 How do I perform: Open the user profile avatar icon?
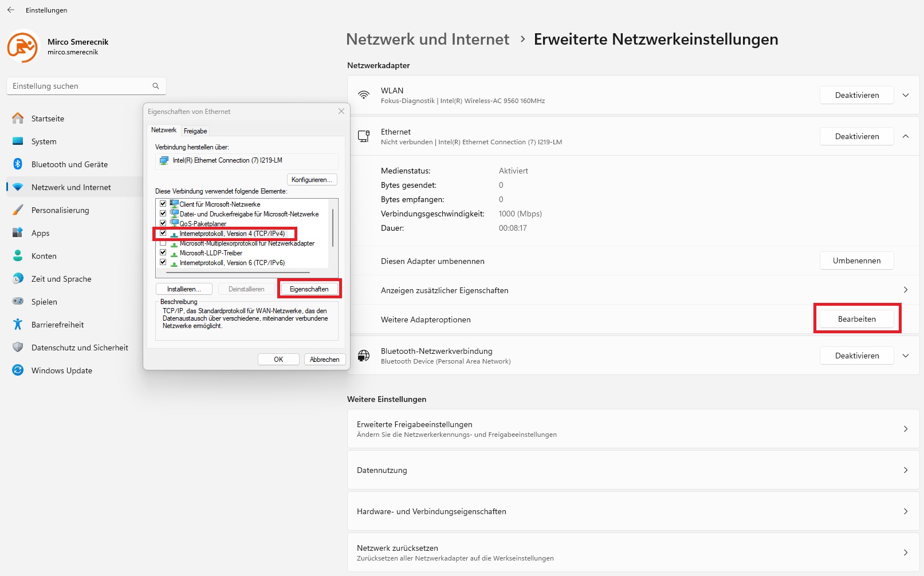point(22,46)
